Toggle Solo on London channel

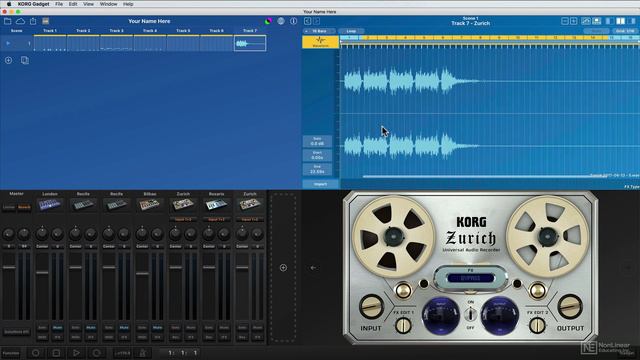pyautogui.click(x=42, y=327)
